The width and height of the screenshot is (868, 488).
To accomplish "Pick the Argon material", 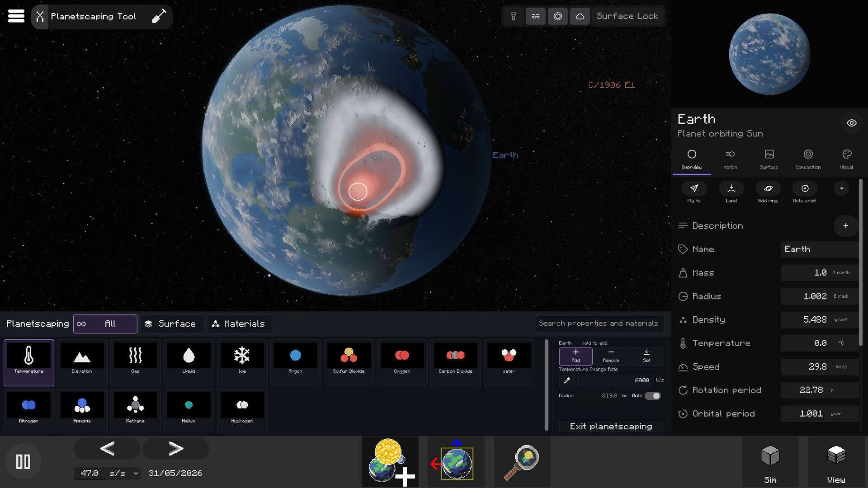I will (x=295, y=362).
